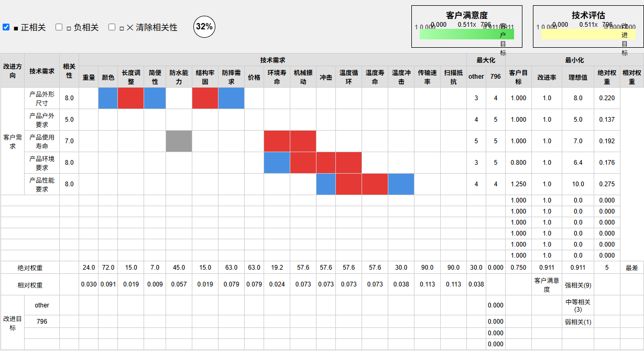Toggle the 清除相关性 checkbox
This screenshot has height=351, width=644.
coord(112,27)
